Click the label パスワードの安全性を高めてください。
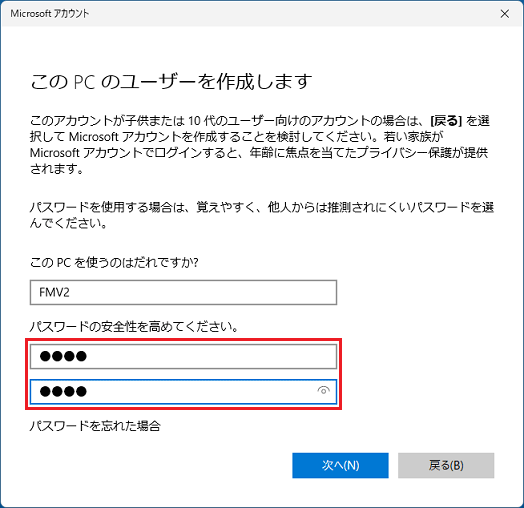The width and height of the screenshot is (524, 508). point(134,326)
